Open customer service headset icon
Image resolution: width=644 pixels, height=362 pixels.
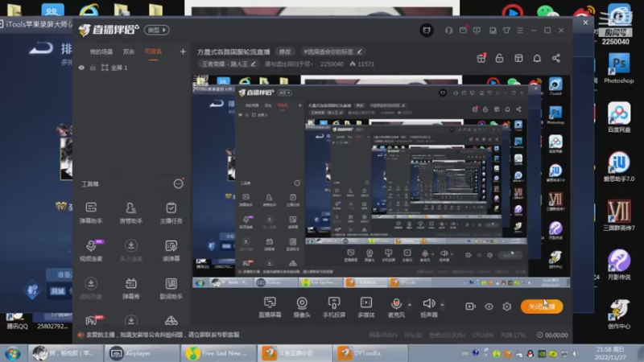(x=448, y=31)
